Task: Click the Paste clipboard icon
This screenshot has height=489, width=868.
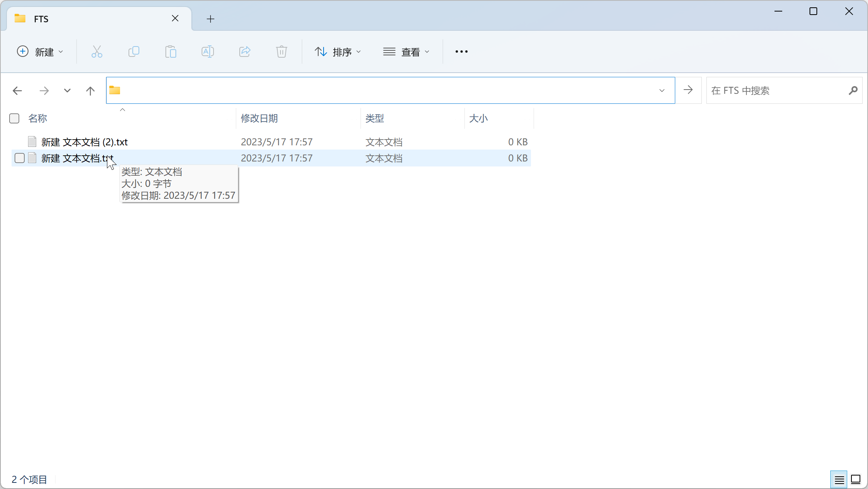Action: [x=170, y=52]
